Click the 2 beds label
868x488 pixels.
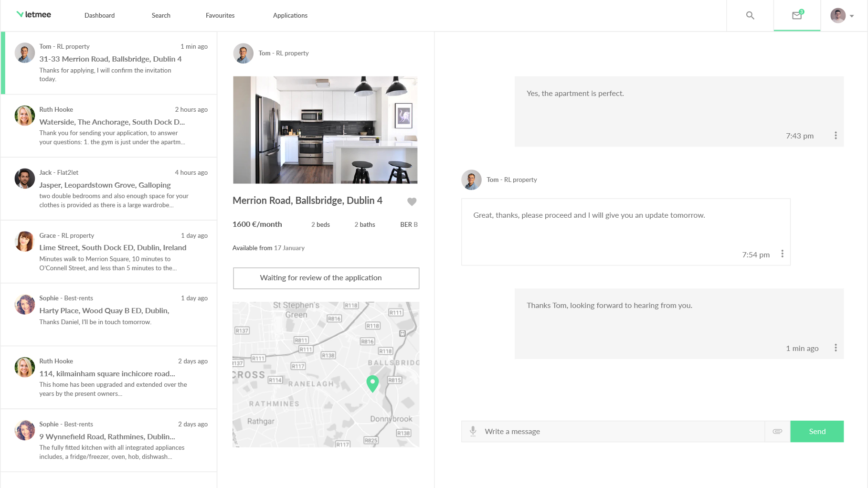point(320,224)
